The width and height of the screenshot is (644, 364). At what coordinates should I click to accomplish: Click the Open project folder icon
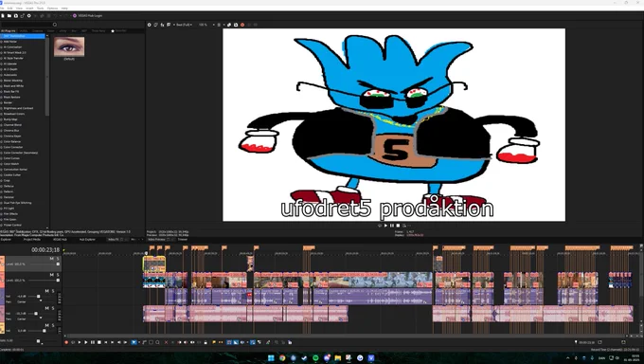(9, 15)
